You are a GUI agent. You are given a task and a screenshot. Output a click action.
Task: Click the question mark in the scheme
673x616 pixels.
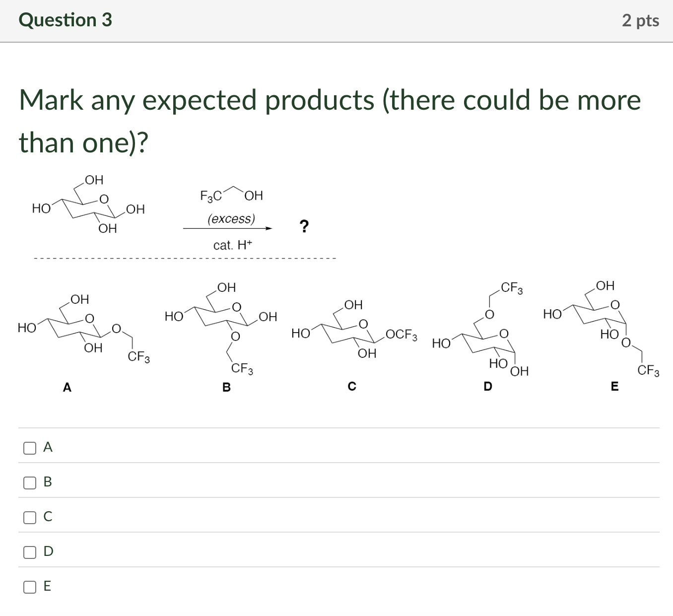pos(304,226)
